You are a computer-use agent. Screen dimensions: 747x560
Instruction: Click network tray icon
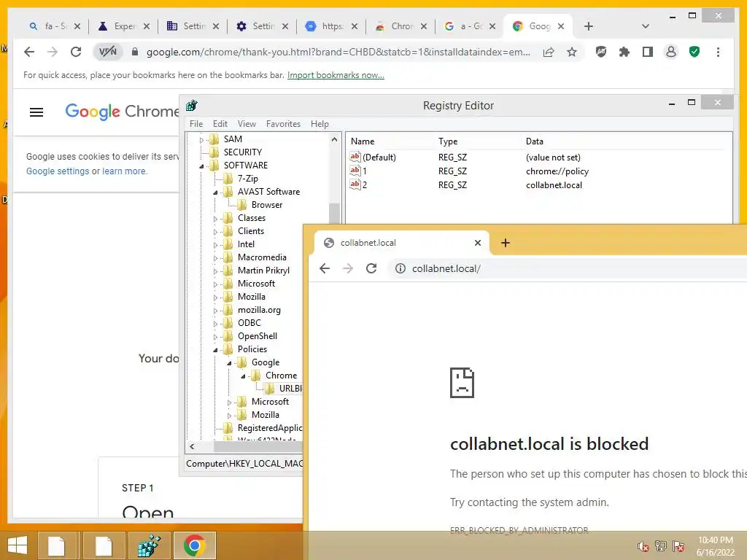[x=661, y=546]
